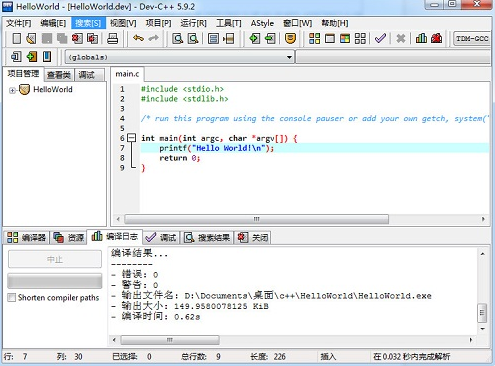Click the Open file toolbar icon
This screenshot has width=495, height=366.
coord(31,38)
